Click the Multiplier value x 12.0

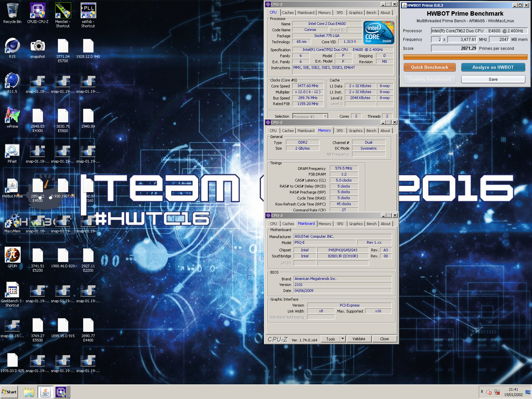[x=308, y=92]
